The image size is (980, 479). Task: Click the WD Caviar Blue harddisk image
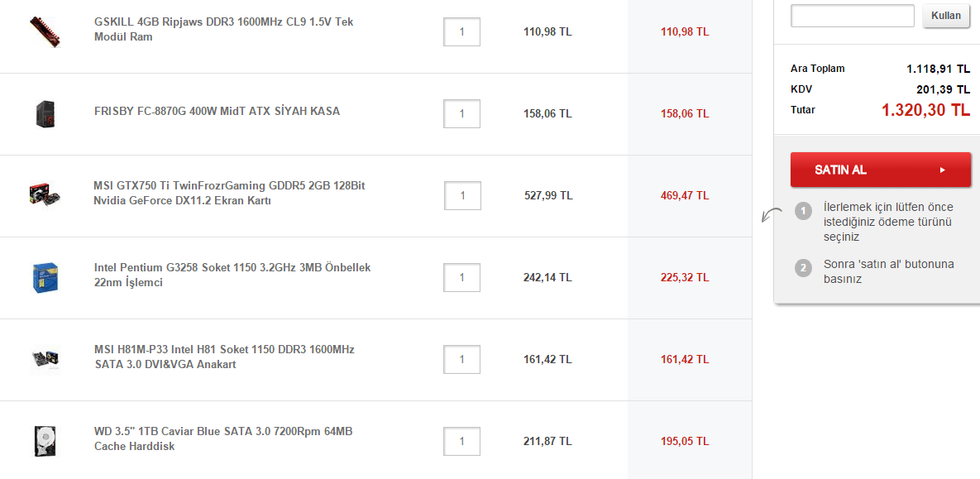45,440
